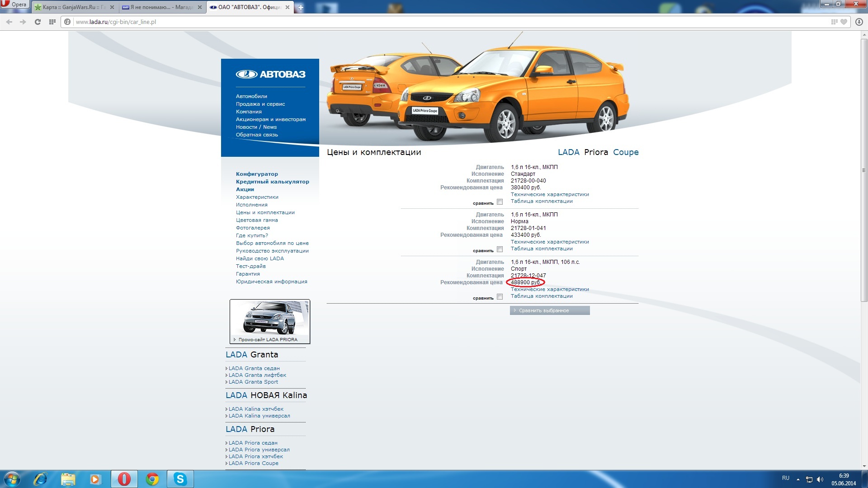Click the site info globe icon in address bar
This screenshot has height=488, width=868.
tap(67, 22)
